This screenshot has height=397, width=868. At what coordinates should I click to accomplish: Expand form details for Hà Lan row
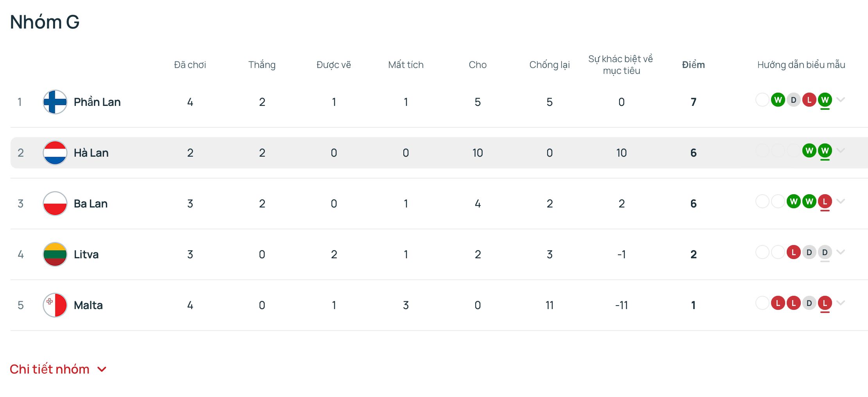(841, 150)
